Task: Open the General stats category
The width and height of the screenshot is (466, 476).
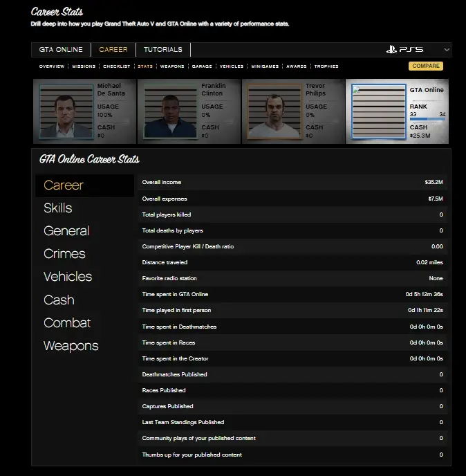Action: (x=66, y=230)
